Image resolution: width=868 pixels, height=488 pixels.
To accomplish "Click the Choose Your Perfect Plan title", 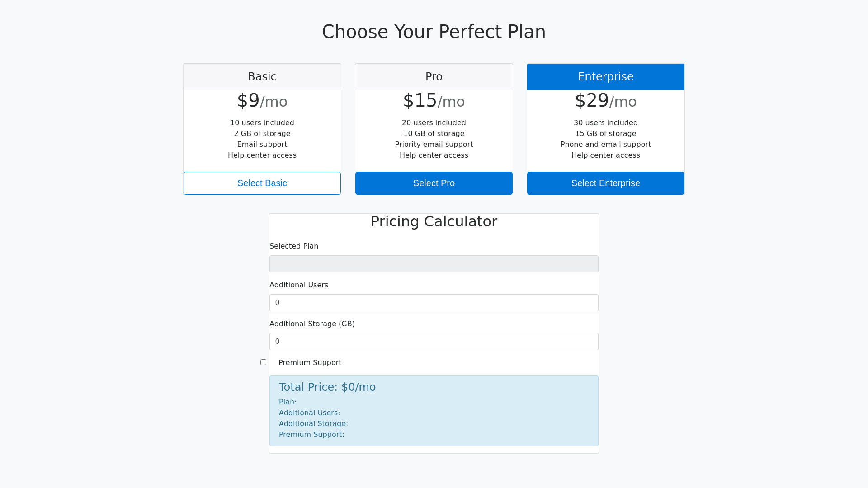I will coord(434,32).
